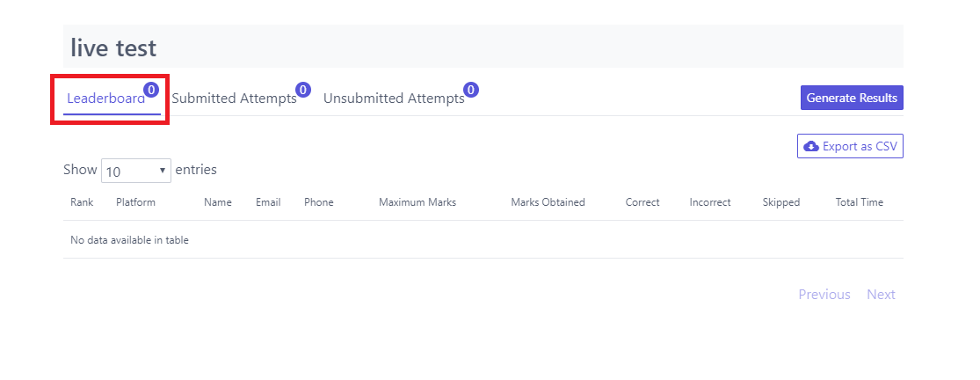Open the Submitted Attempts tab
980x380 pixels.
(234, 99)
